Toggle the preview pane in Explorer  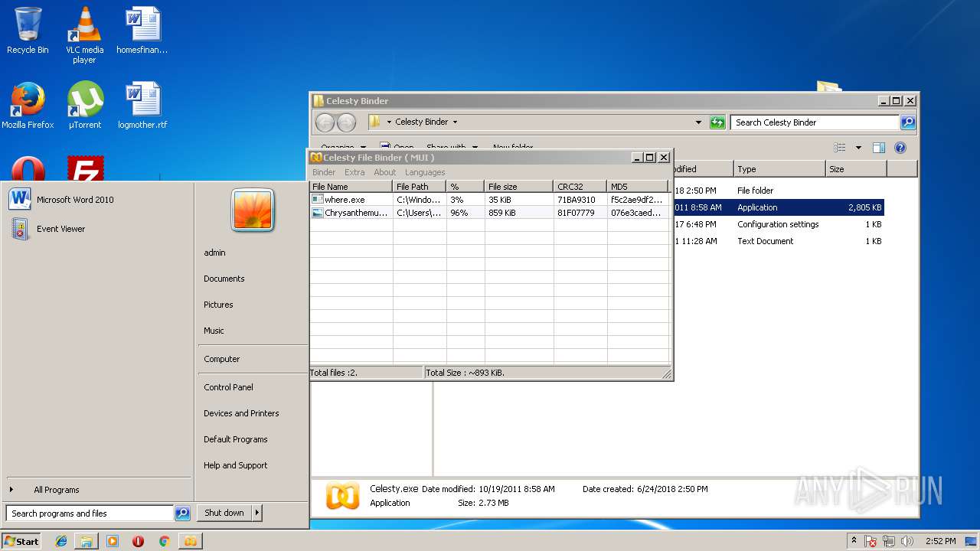(879, 148)
